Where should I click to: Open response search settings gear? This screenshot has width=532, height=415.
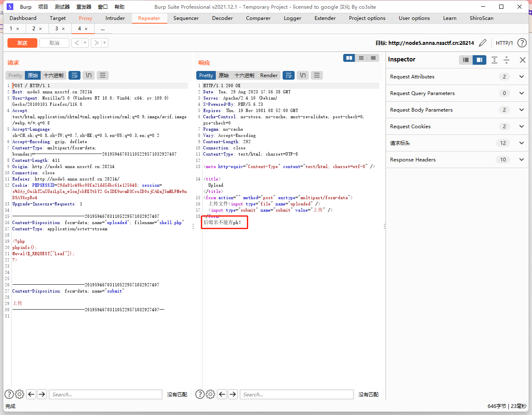210,394
